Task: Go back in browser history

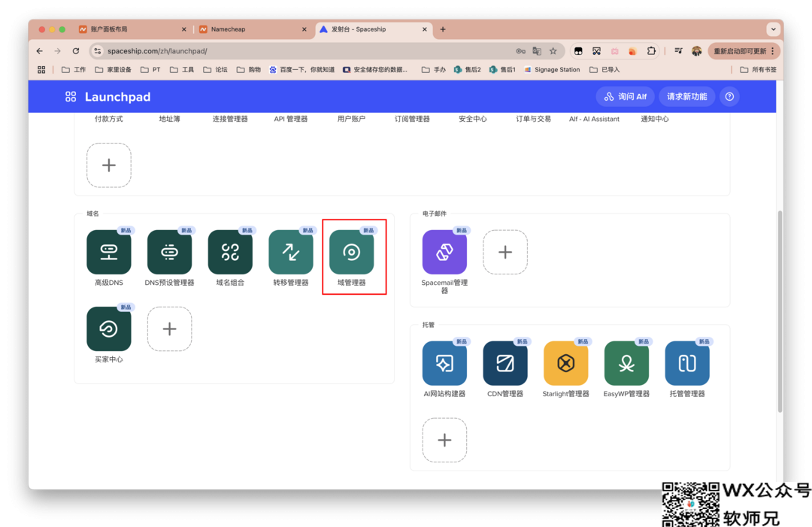Action: click(40, 51)
